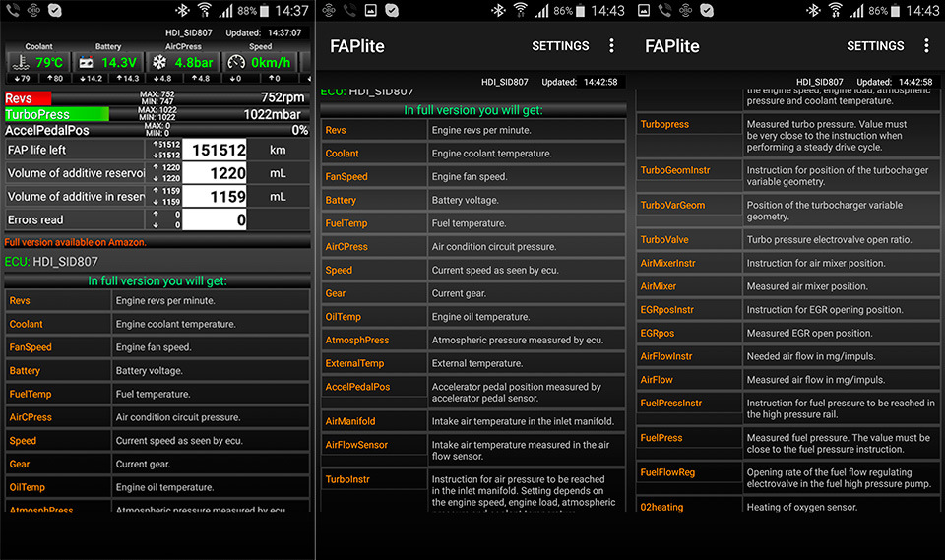Select the ExternalTemp row
Image resolution: width=945 pixels, height=560 pixels.
[473, 363]
